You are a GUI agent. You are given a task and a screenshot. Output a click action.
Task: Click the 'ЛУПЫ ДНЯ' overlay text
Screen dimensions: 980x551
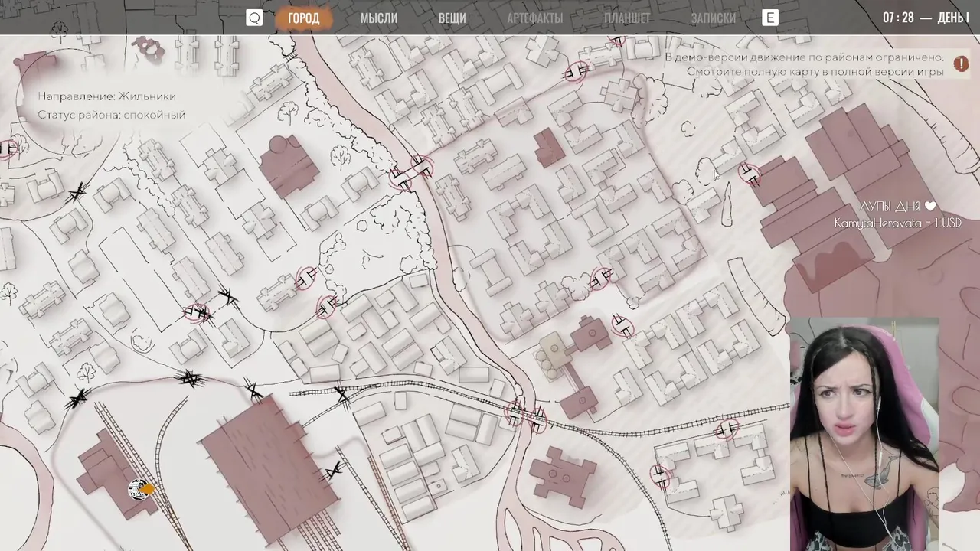(897, 207)
